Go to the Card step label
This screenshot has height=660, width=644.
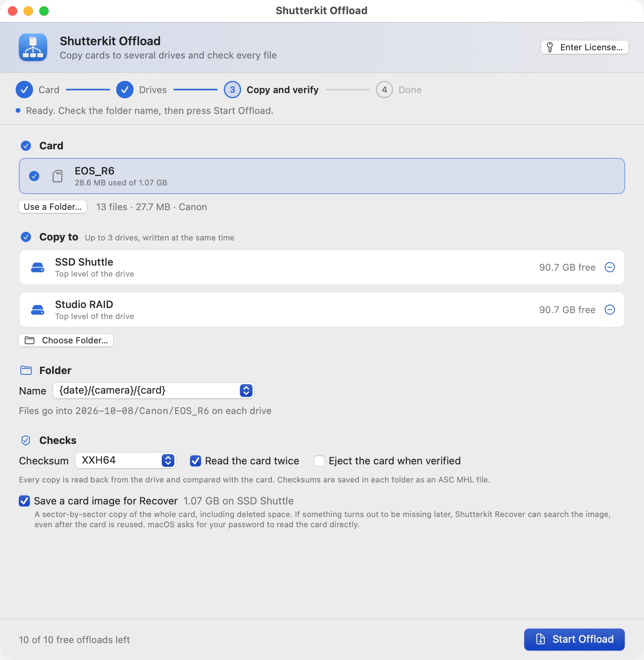point(49,90)
